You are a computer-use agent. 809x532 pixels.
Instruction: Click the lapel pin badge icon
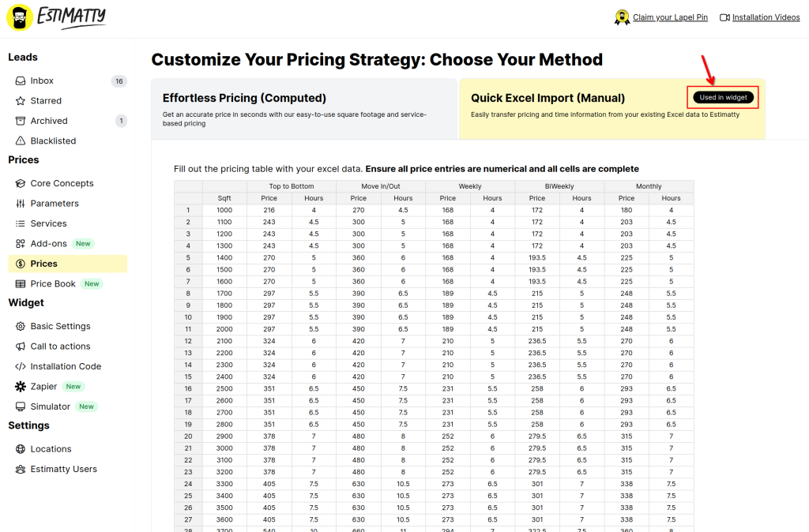622,17
